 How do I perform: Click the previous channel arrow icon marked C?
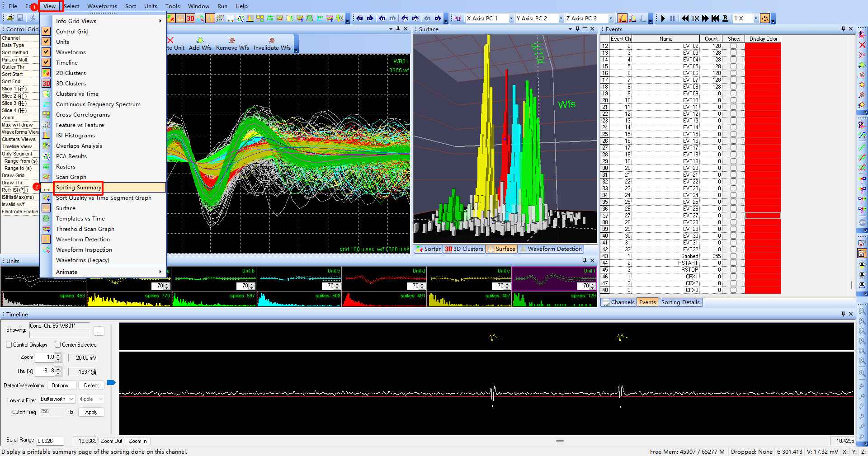pos(359,19)
